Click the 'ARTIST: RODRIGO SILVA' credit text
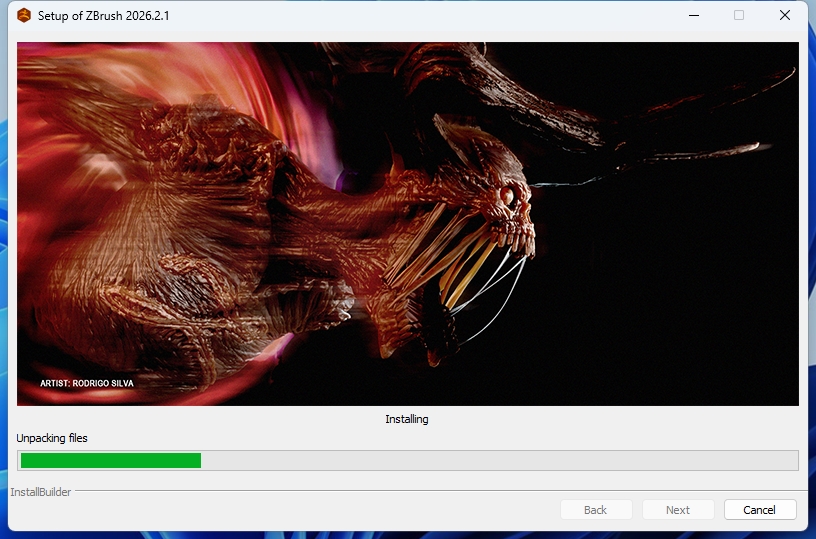The width and height of the screenshot is (816, 539). (x=87, y=383)
